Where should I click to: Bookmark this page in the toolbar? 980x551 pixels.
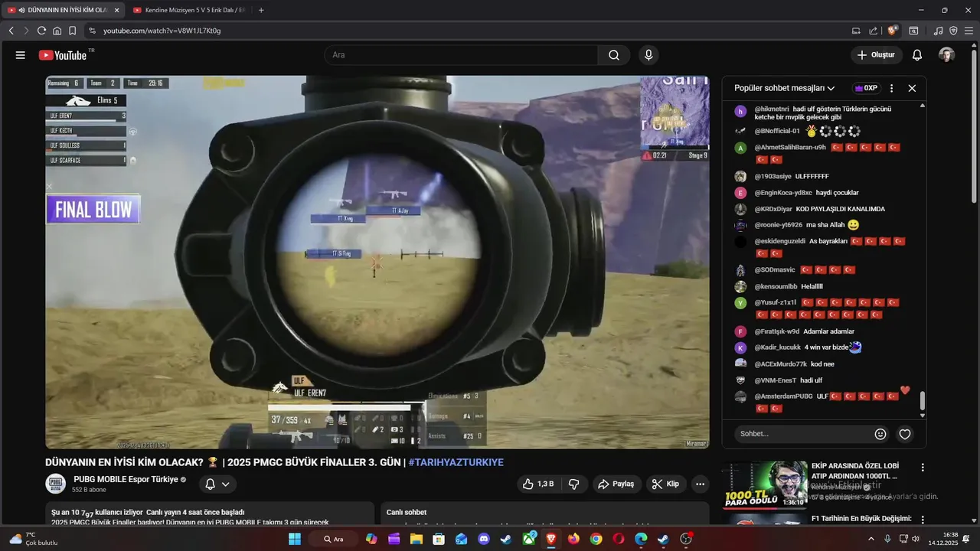tap(72, 31)
